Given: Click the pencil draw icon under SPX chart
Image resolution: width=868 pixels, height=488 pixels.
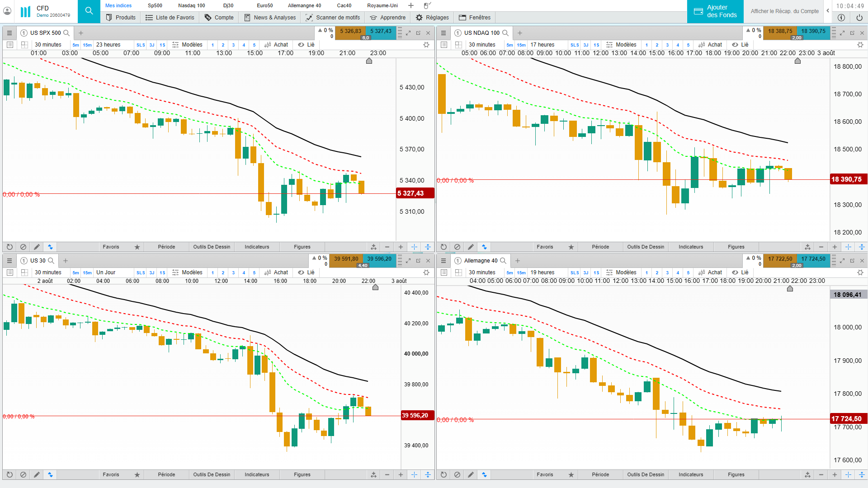Looking at the screenshot, I should click(x=37, y=247).
